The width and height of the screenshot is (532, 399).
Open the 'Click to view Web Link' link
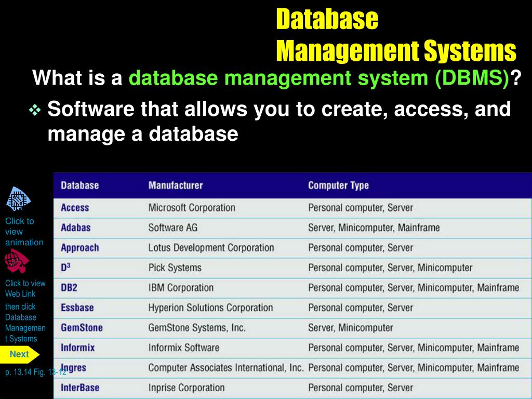tap(25, 288)
